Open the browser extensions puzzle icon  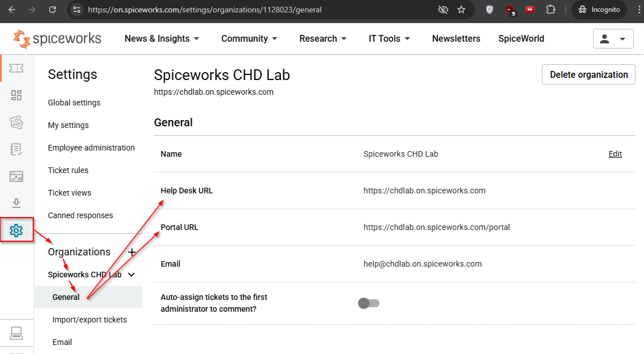coord(551,10)
